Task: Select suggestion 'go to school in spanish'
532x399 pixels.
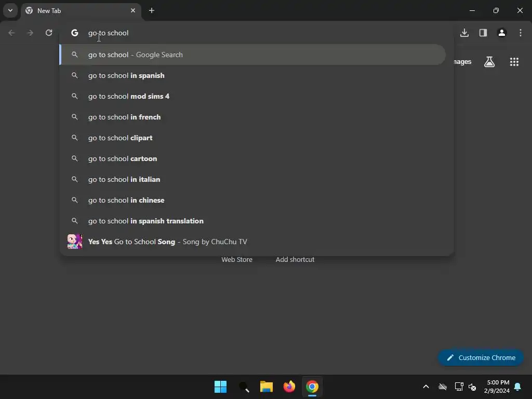Action: (x=253, y=75)
